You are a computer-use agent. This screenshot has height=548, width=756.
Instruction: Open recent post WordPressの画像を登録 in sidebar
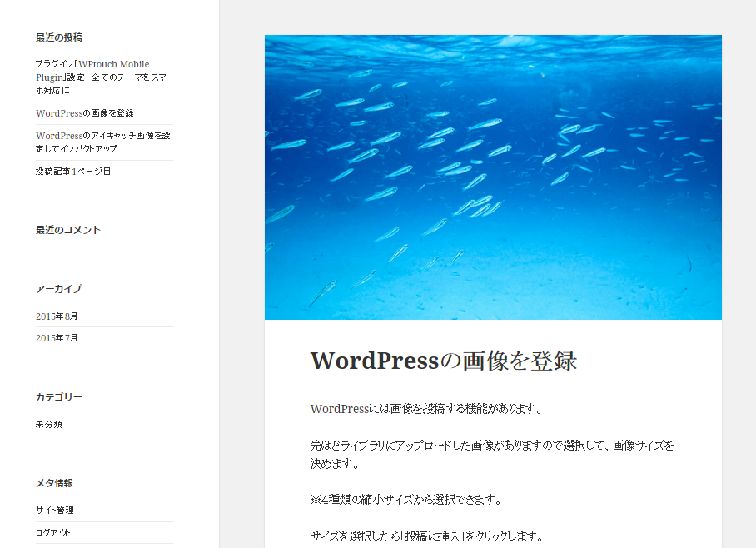point(85,113)
